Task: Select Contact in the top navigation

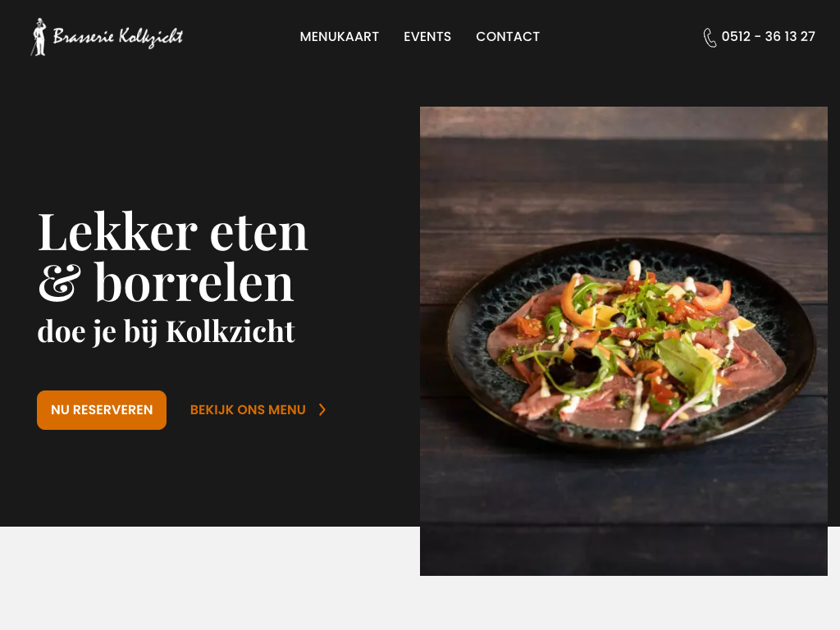Action: click(507, 36)
